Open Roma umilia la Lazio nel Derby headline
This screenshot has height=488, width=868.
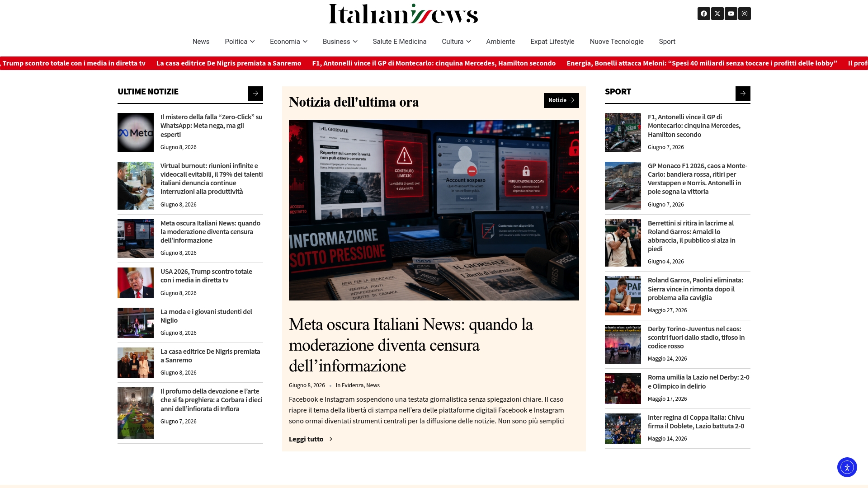tap(698, 382)
